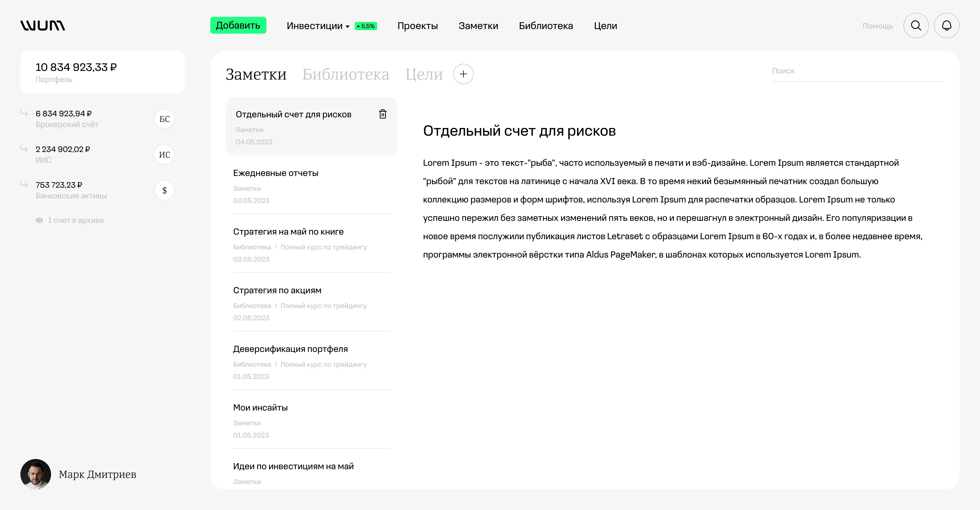Select the Заметки heading tab
Screen dimensions: 980x510
(x=256, y=74)
